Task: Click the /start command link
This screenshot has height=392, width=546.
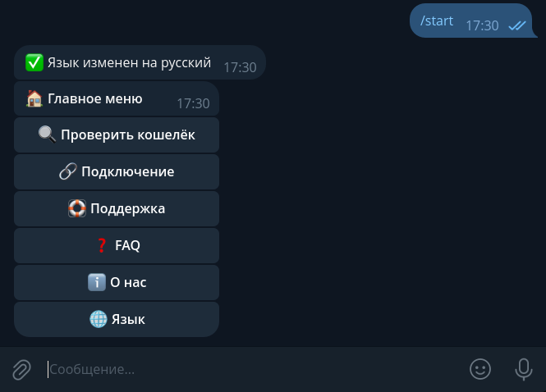Action: [437, 21]
